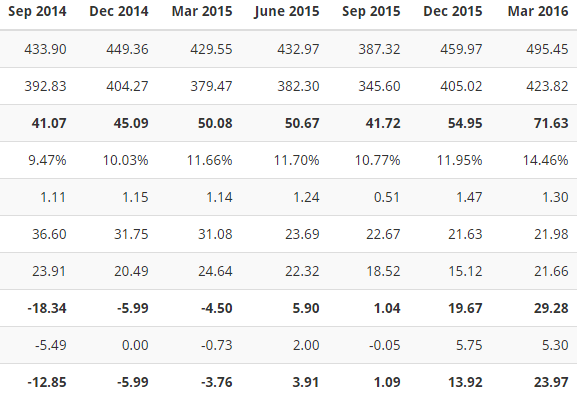The image size is (583, 398).
Task: Click the Sep 2015 column header
Action: point(371,11)
